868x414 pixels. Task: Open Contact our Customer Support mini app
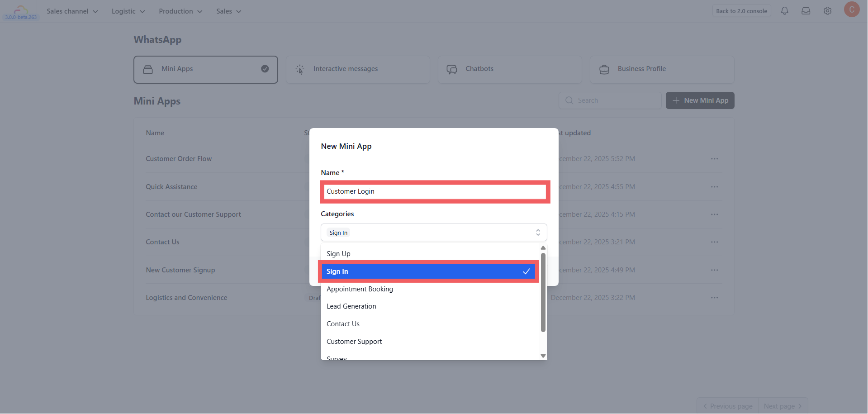193,214
